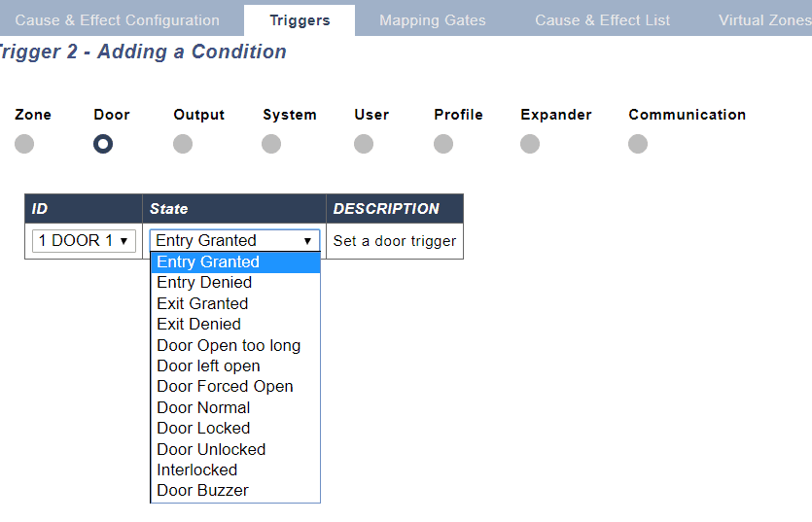Select Door Unlocked state option
812x522 pixels.
(211, 449)
